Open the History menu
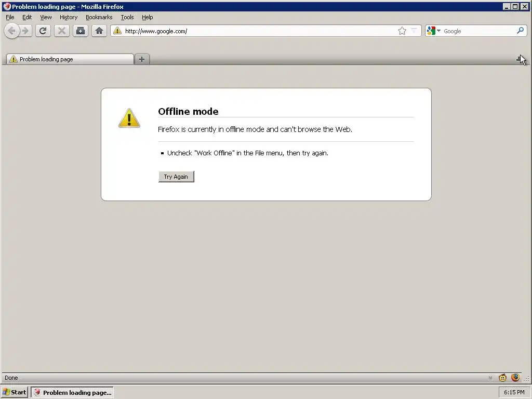532x399 pixels. (69, 17)
